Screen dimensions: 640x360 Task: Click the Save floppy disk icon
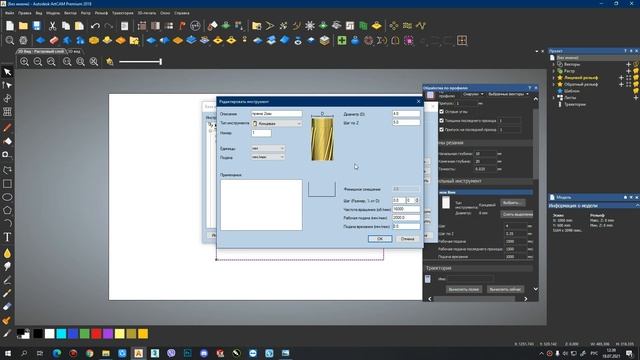coord(37,26)
